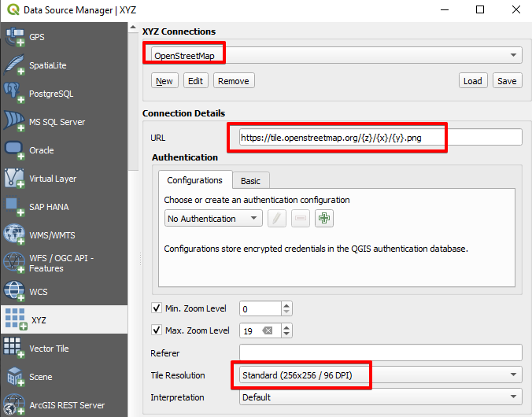Click the Edit connection button
The width and height of the screenshot is (532, 417).
(x=196, y=81)
